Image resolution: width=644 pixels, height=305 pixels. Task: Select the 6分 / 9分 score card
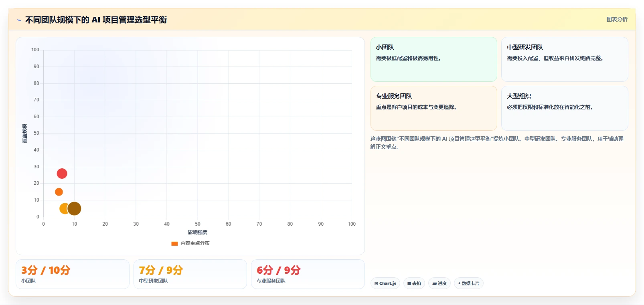pyautogui.click(x=308, y=274)
